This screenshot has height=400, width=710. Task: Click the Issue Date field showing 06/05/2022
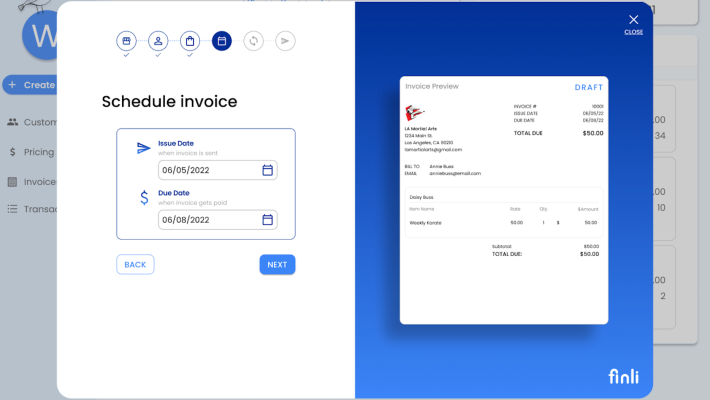pyautogui.click(x=208, y=170)
